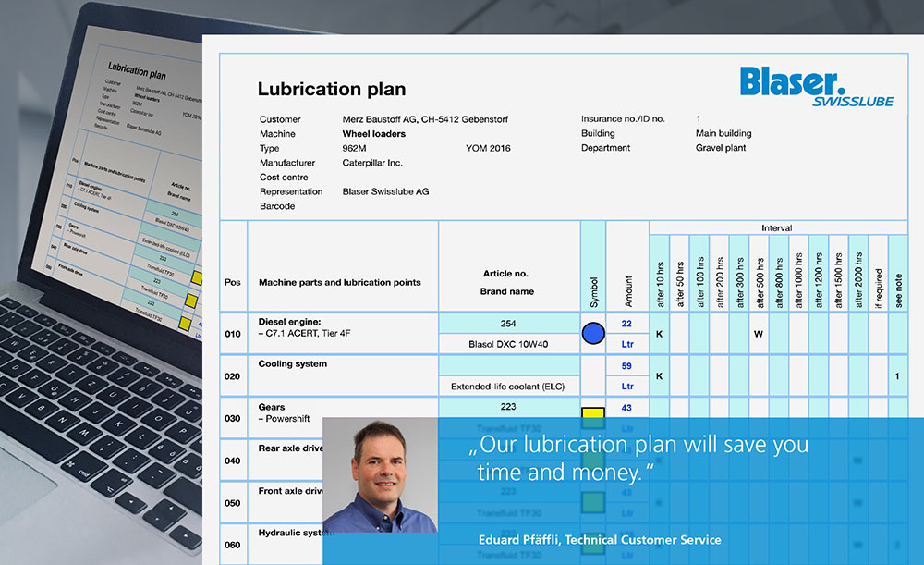
Task: Click position number '010'
Action: (x=233, y=334)
